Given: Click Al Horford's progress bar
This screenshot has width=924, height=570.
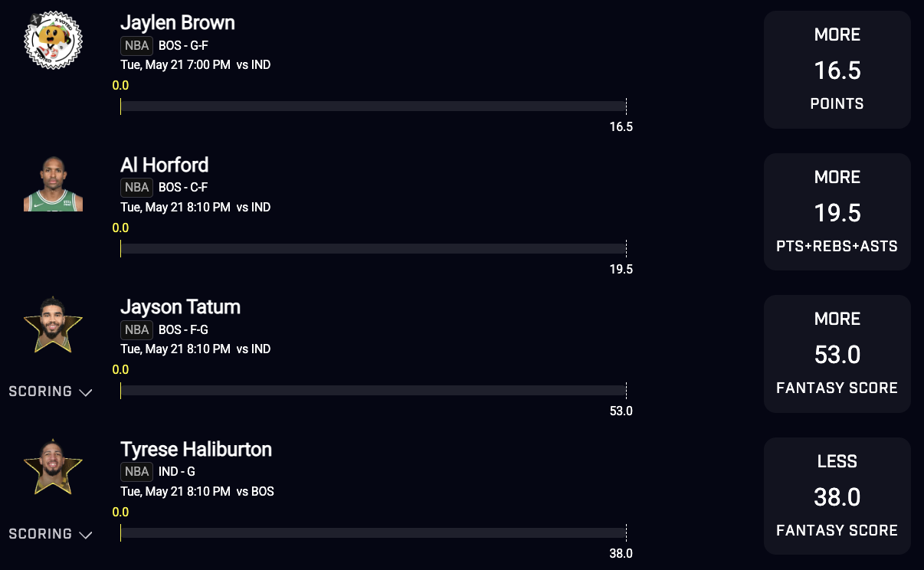Looking at the screenshot, I should coord(373,249).
